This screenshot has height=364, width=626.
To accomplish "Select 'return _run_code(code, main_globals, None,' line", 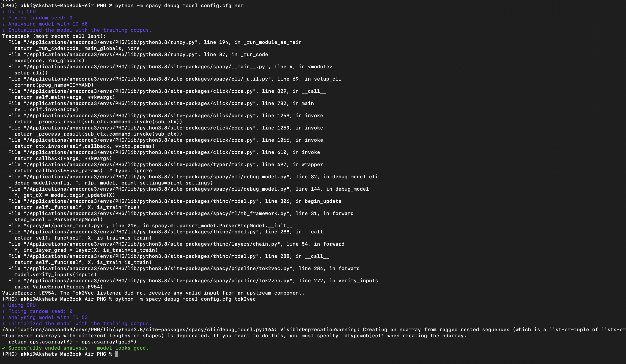I will (78, 48).
